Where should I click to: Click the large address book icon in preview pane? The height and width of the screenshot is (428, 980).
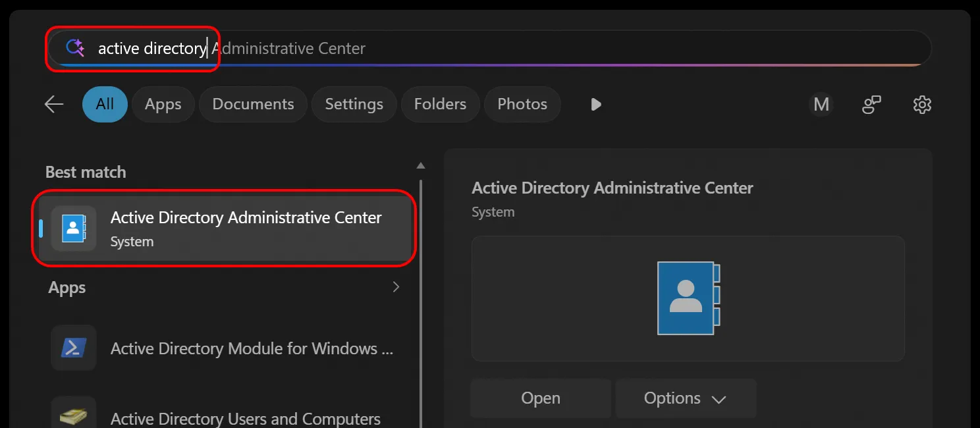(x=688, y=298)
